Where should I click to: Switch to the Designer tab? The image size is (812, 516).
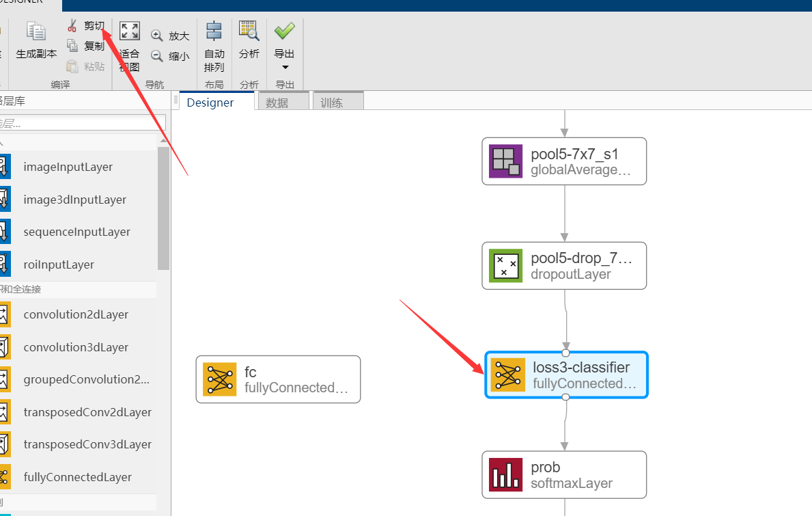[x=217, y=102]
